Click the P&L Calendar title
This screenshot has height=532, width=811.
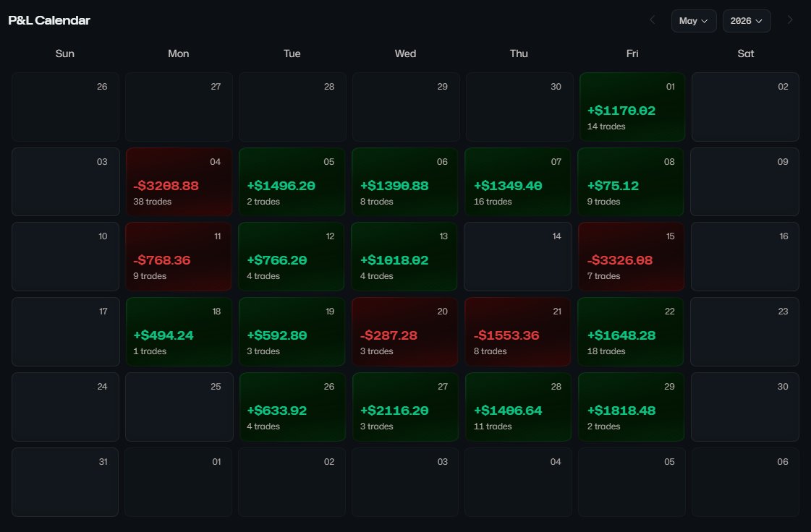coord(49,20)
